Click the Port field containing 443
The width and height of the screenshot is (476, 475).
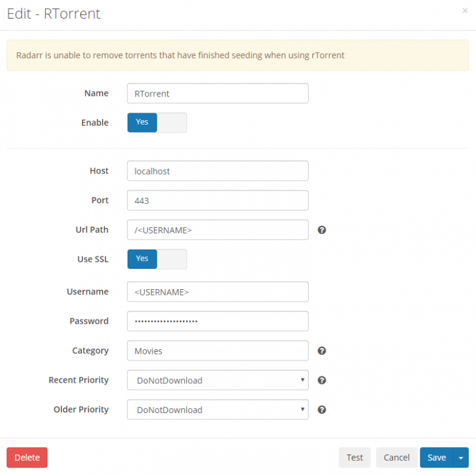218,200
